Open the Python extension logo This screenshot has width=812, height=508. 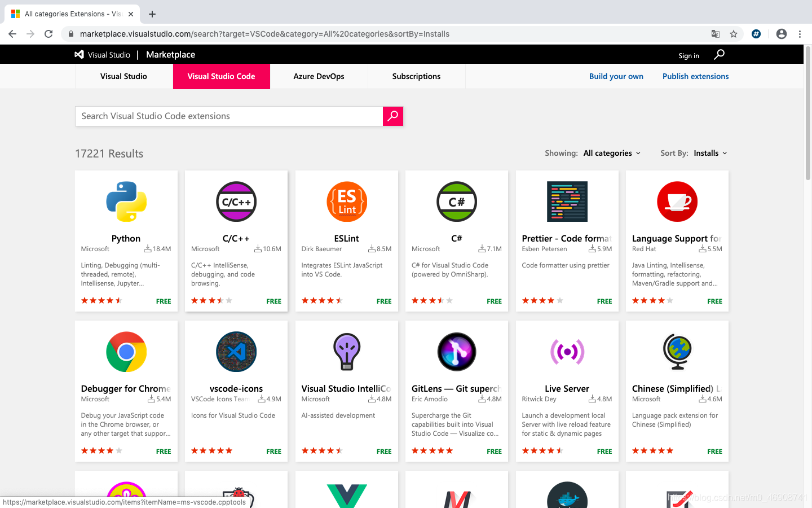(126, 202)
